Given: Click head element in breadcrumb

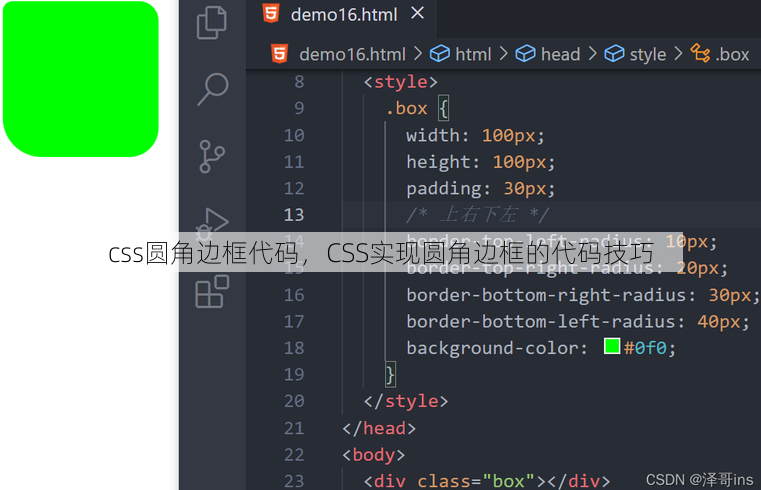Looking at the screenshot, I should pos(561,54).
